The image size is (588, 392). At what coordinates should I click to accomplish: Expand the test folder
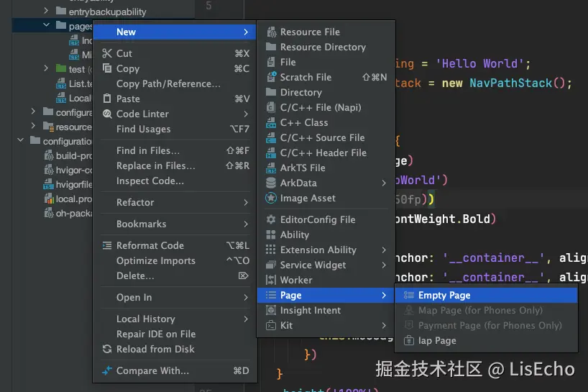click(47, 68)
